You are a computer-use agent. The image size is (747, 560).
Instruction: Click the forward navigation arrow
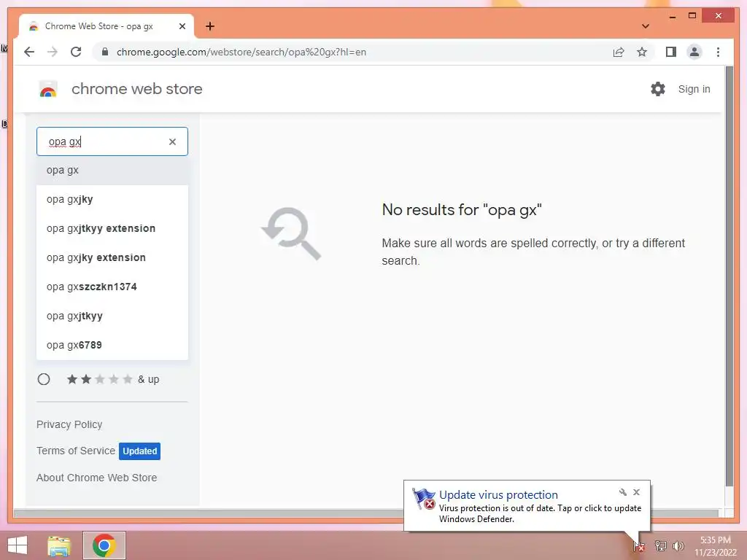tap(53, 52)
